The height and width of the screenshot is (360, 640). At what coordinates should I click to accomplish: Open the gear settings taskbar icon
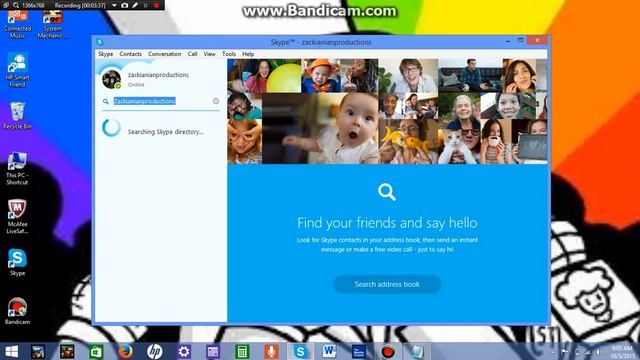184,351
